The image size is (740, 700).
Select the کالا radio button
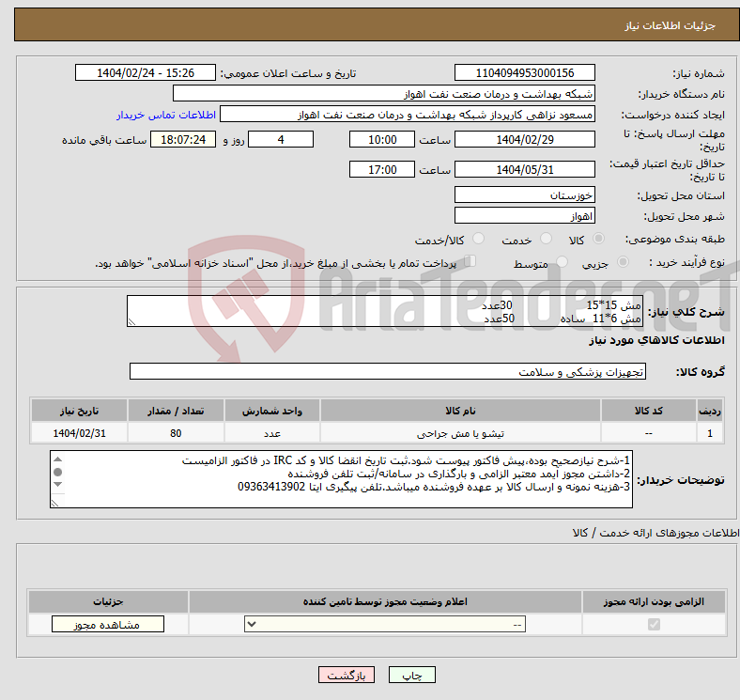598,239
